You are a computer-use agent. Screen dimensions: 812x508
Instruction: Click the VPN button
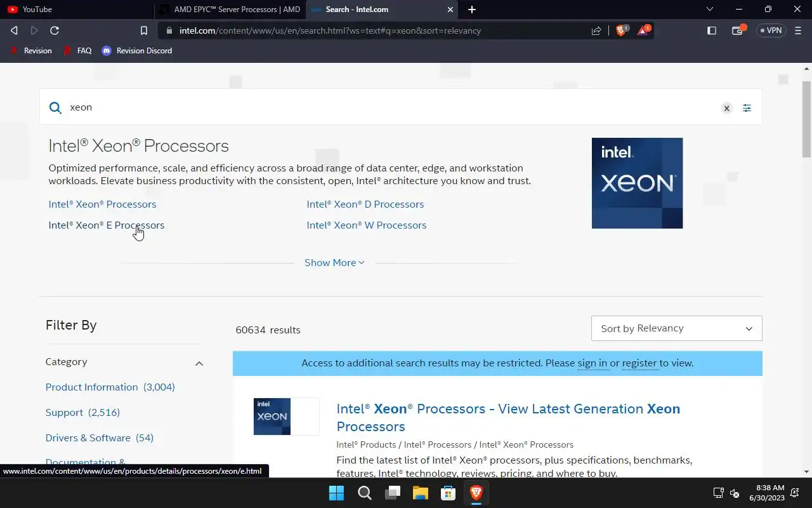(x=771, y=30)
